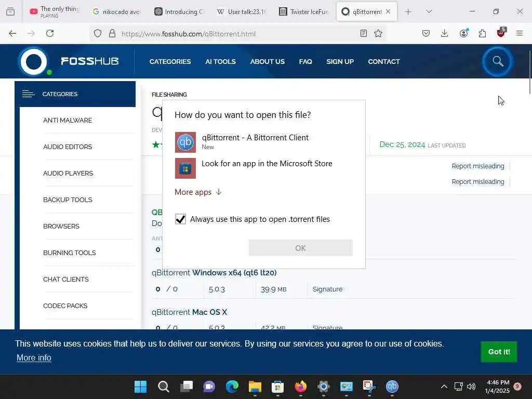Open Settings gear in taskbar
This screenshot has width=532, height=399.
point(323,387)
